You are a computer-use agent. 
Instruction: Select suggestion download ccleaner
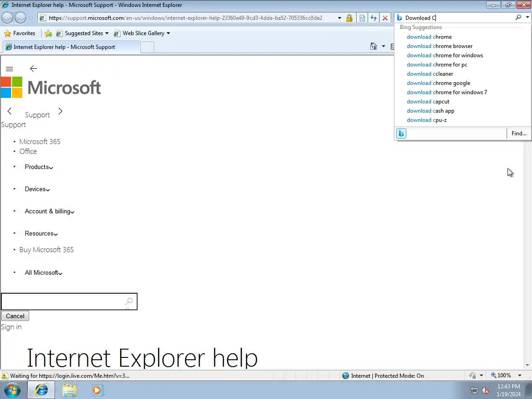[x=430, y=73]
